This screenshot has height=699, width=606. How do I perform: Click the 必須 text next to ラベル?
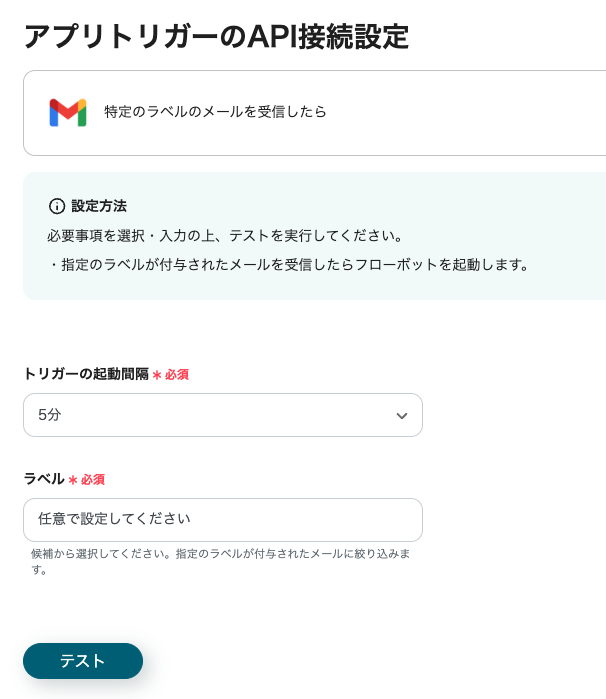tap(92, 480)
